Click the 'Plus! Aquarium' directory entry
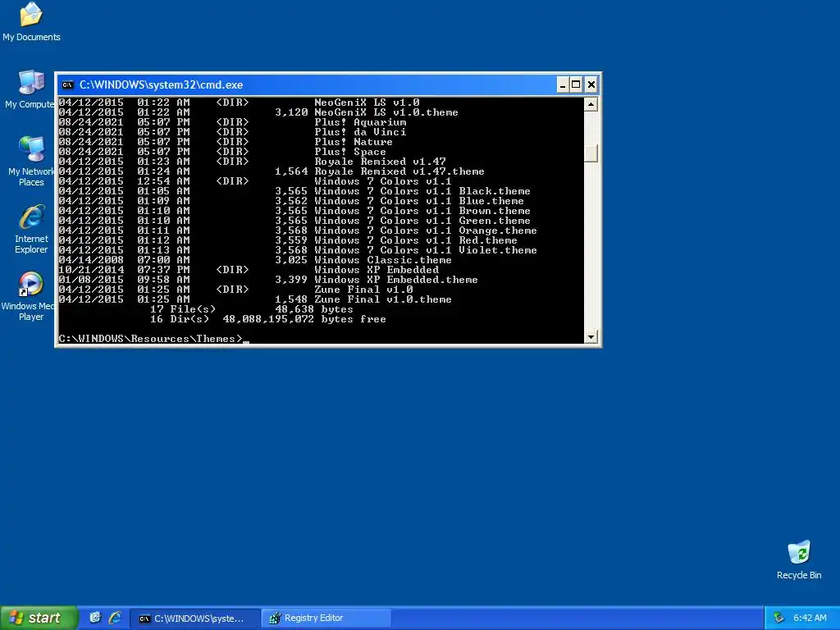Viewport: 840px width, 630px height. [360, 122]
